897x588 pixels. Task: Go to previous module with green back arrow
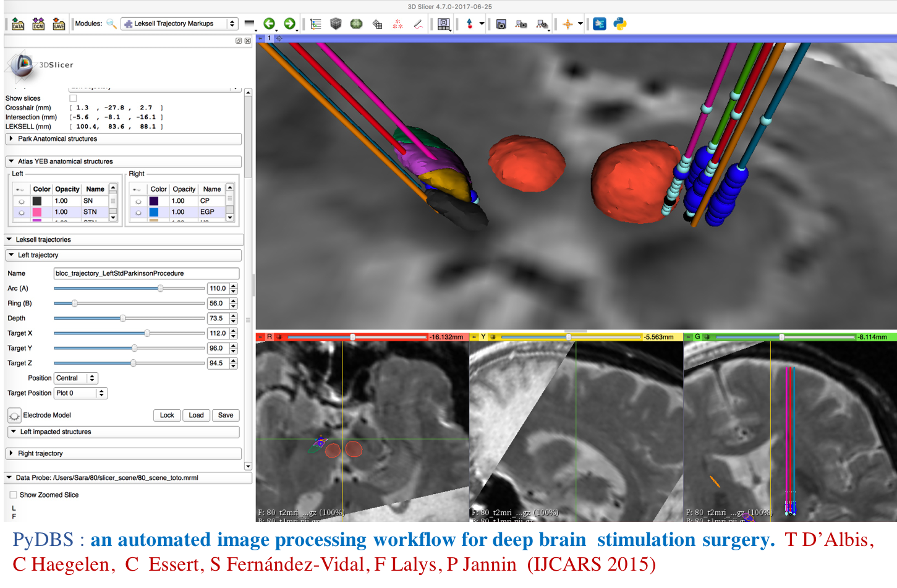pos(269,24)
